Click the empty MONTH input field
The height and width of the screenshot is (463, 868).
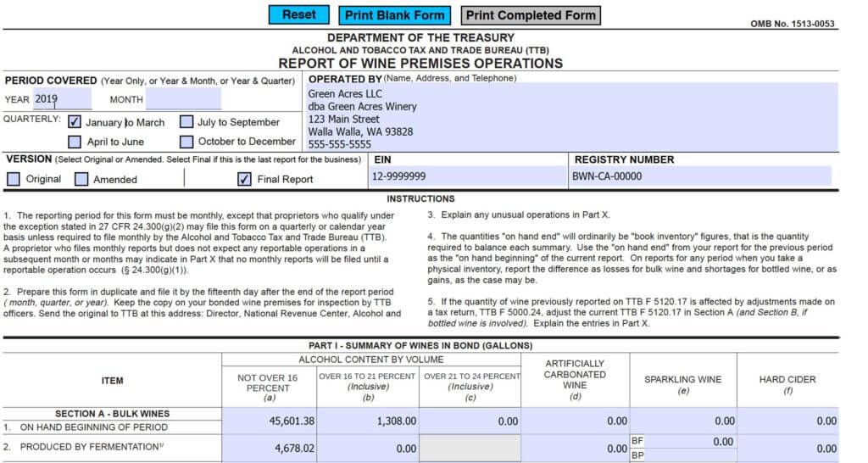183,99
